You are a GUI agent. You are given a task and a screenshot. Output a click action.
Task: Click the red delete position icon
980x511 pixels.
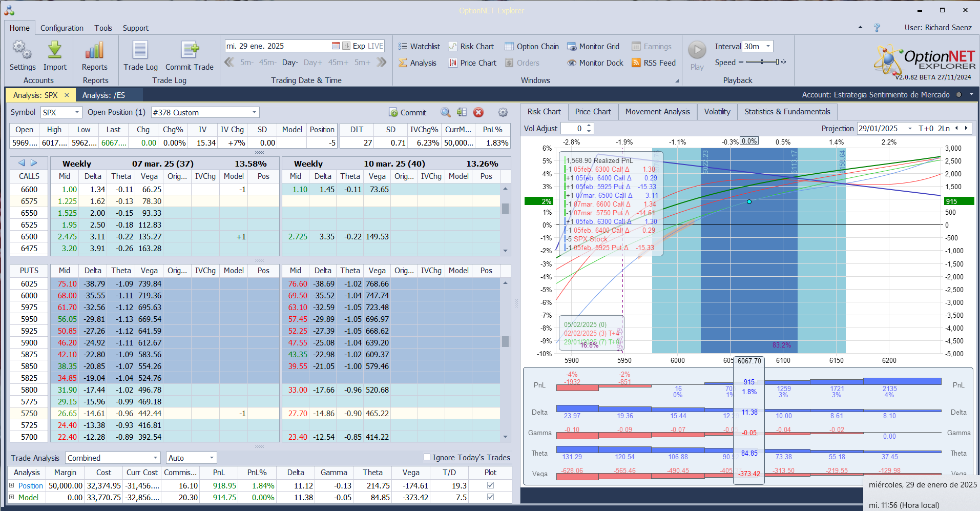click(478, 112)
